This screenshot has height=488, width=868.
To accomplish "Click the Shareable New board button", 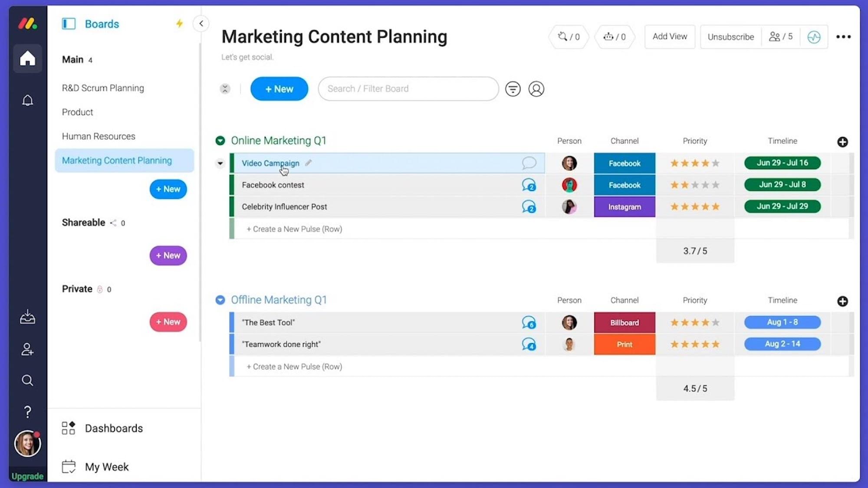I will pos(168,255).
